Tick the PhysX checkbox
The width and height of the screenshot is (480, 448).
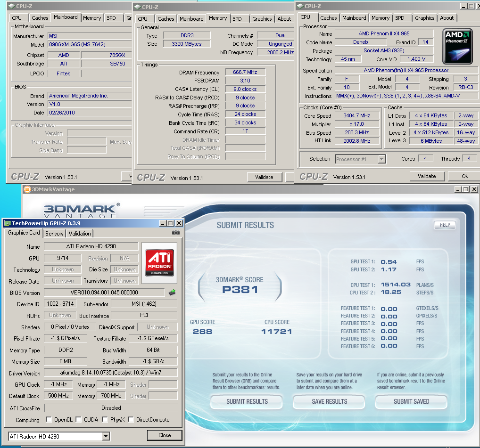coord(104,420)
